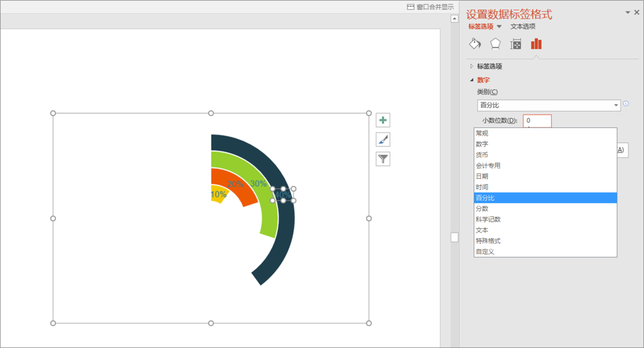Open the pane options dropdown arrow
The image size is (644, 348).
click(x=627, y=12)
